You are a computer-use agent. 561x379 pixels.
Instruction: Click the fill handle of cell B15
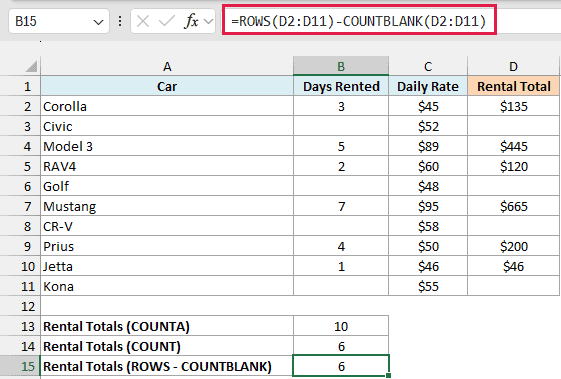pyautogui.click(x=389, y=375)
